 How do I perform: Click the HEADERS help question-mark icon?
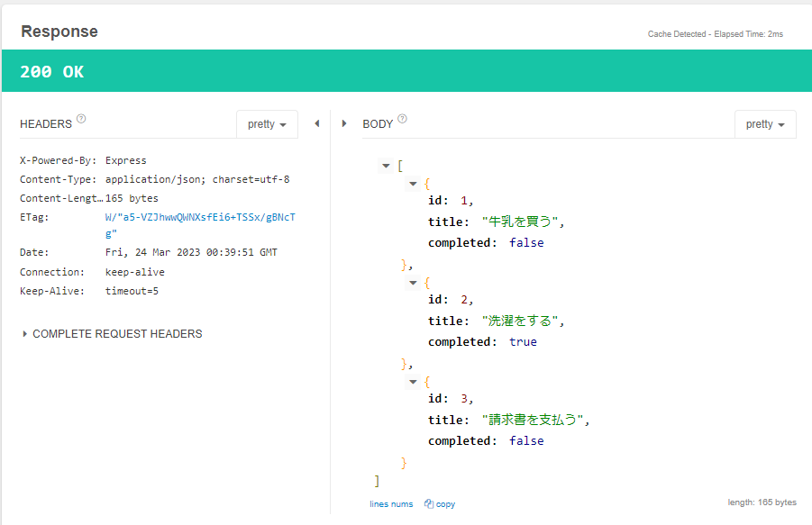(82, 118)
